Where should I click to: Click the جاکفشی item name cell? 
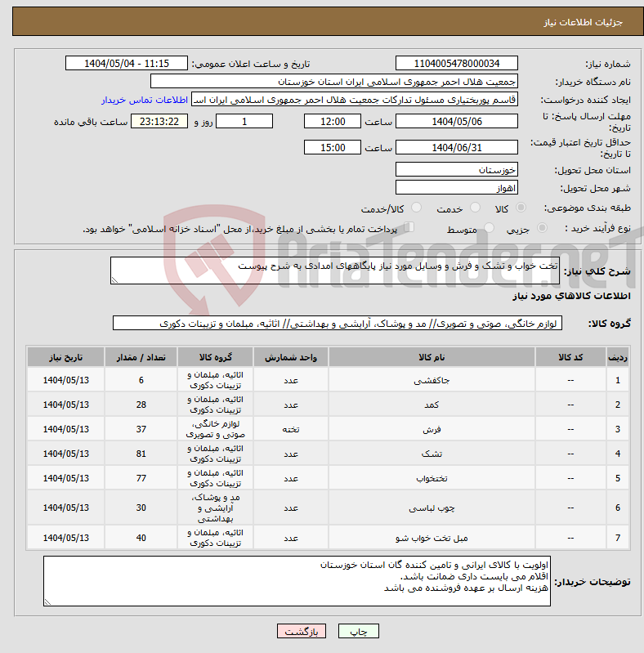[x=432, y=380]
